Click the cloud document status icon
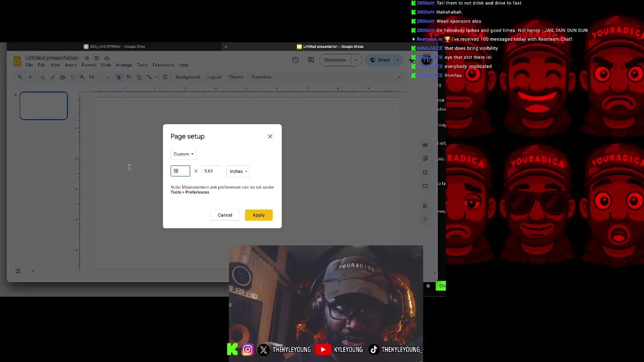The height and width of the screenshot is (362, 644). tap(107, 58)
